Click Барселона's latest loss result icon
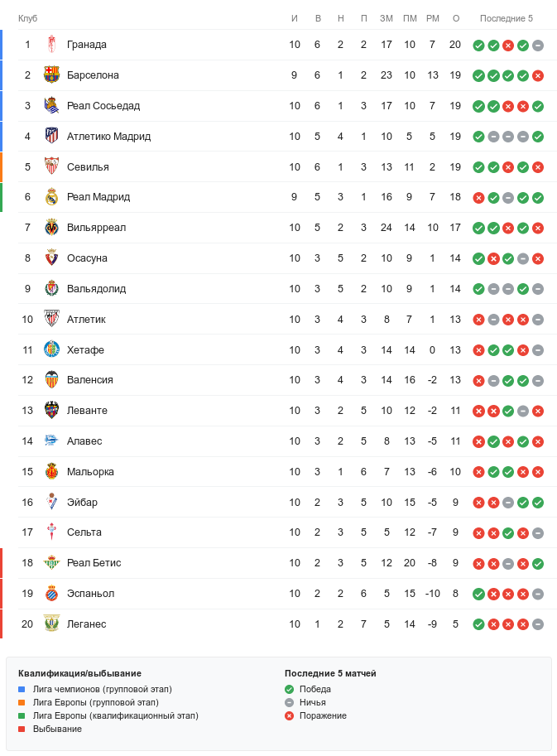This screenshot has height=756, width=557. (538, 75)
